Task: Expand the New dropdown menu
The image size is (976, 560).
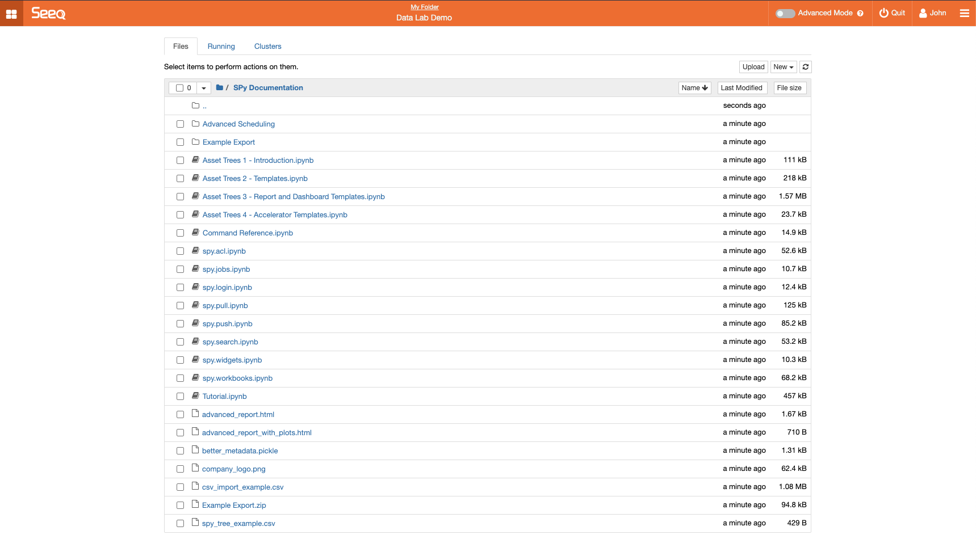Action: (x=783, y=67)
